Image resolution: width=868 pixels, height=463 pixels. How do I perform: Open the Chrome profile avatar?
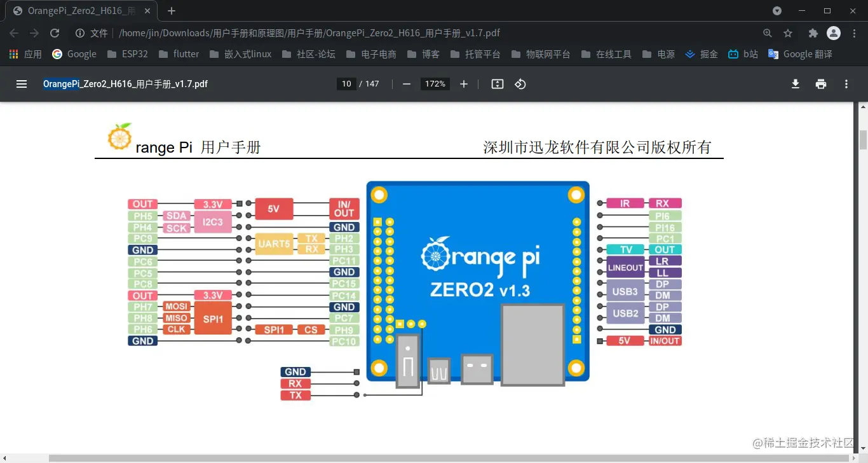tap(834, 33)
